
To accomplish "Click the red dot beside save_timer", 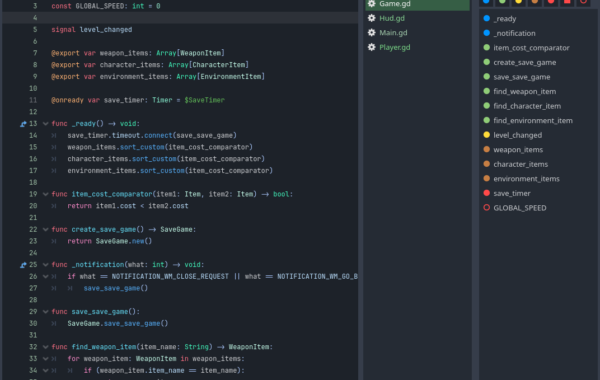I will [486, 193].
